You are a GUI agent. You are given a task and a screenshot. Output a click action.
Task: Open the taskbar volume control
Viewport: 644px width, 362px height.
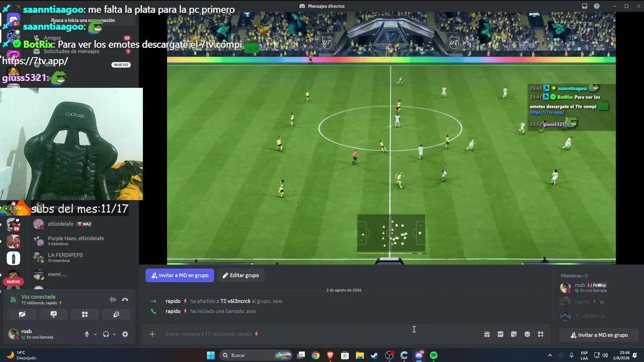605,355
